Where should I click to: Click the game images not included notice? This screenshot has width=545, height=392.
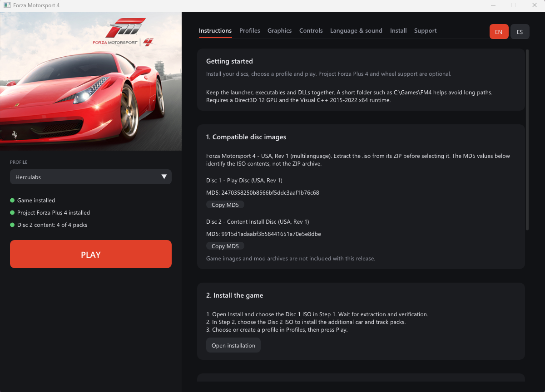click(x=291, y=258)
